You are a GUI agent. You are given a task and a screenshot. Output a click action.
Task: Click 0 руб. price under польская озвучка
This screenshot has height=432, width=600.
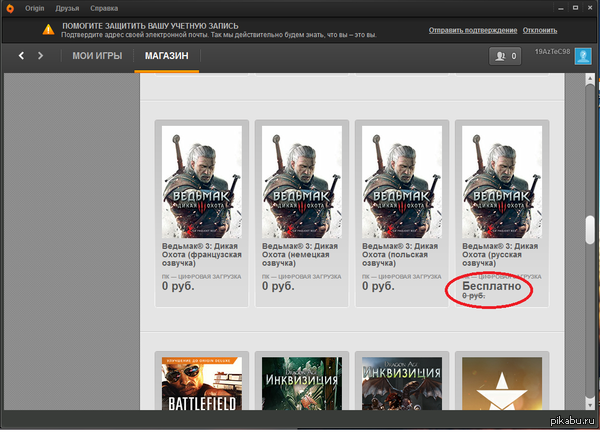click(378, 286)
